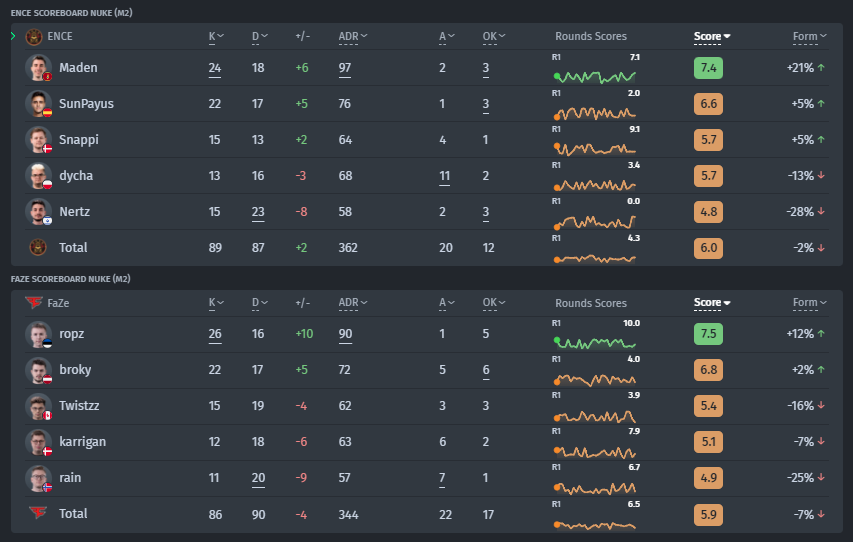Click ENCE +/- column header
853x542 pixels.
[x=302, y=36]
